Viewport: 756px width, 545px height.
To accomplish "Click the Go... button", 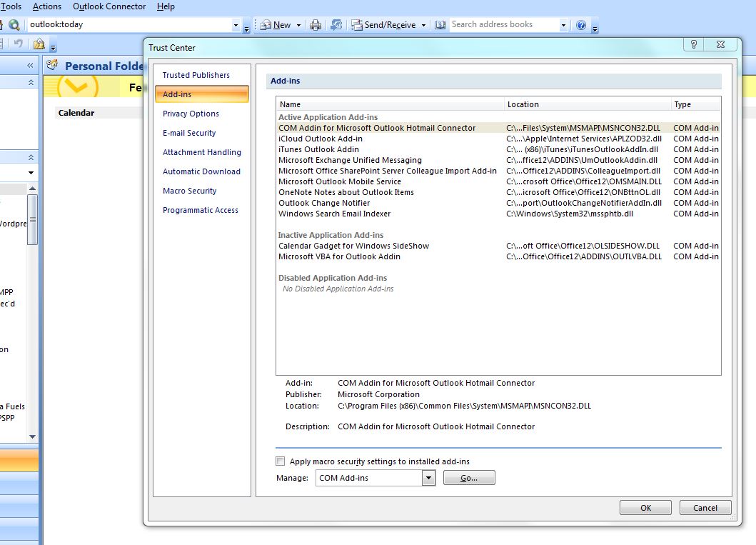I will (468, 478).
